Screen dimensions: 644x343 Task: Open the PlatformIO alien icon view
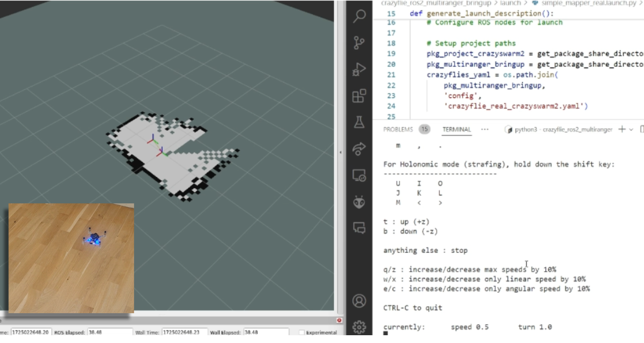coord(359,202)
